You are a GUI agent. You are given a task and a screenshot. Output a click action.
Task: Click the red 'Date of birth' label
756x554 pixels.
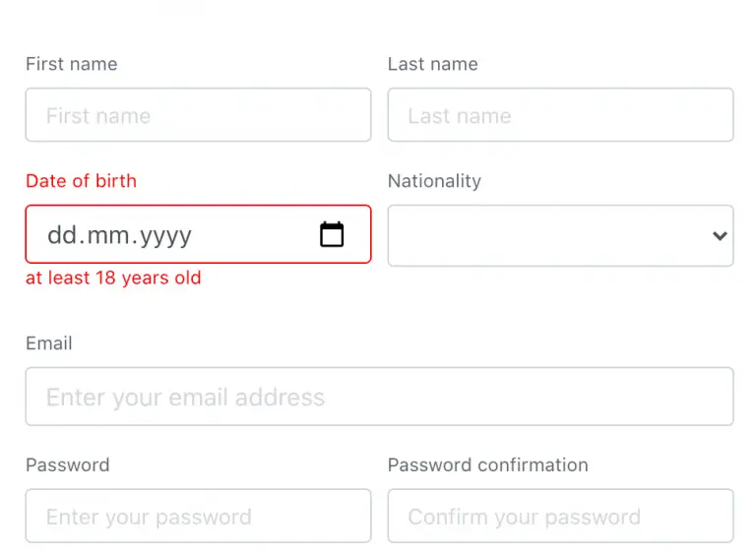coord(81,181)
